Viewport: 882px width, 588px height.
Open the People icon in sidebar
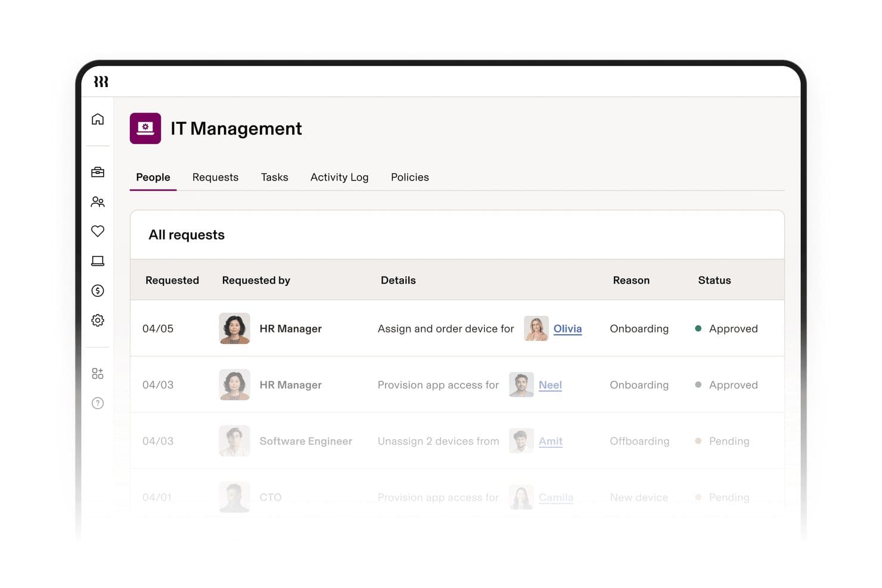coord(98,202)
